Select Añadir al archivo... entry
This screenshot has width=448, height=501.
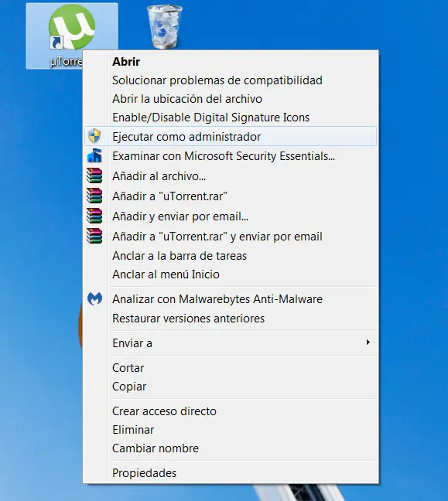(x=231, y=176)
